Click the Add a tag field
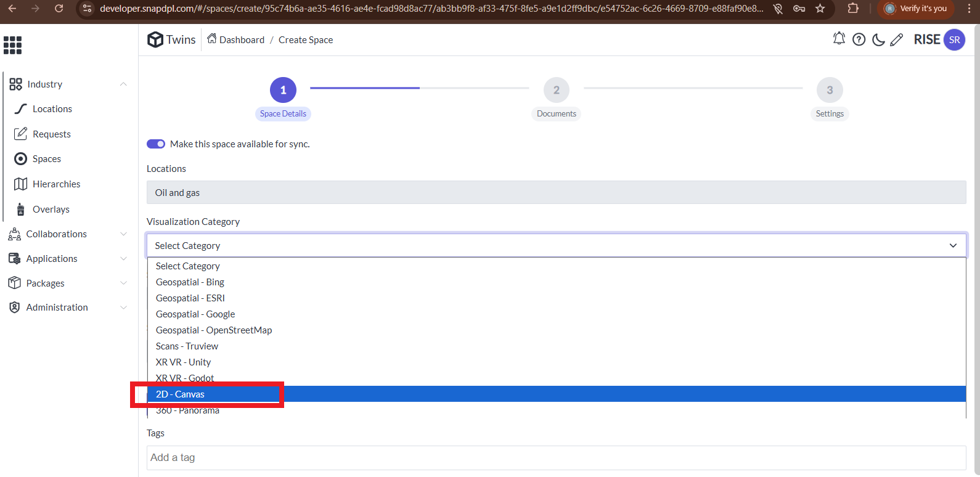This screenshot has width=980, height=477. tap(557, 457)
